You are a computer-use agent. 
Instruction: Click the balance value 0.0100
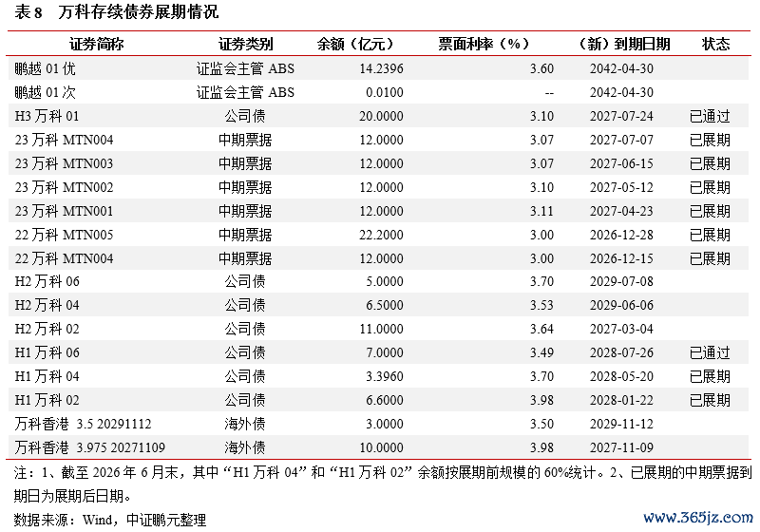pos(385,92)
